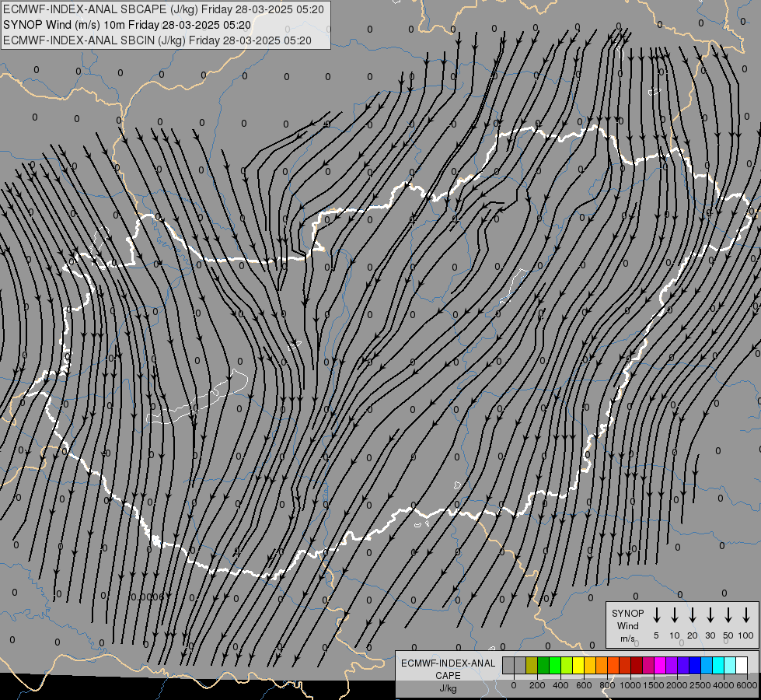Click the wind legend value 5

(x=656, y=635)
